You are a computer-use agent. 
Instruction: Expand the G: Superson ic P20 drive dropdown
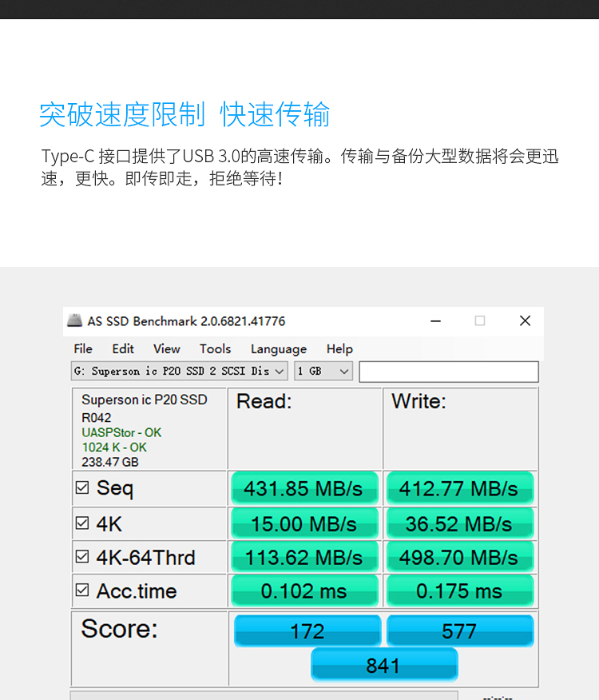[x=180, y=371]
